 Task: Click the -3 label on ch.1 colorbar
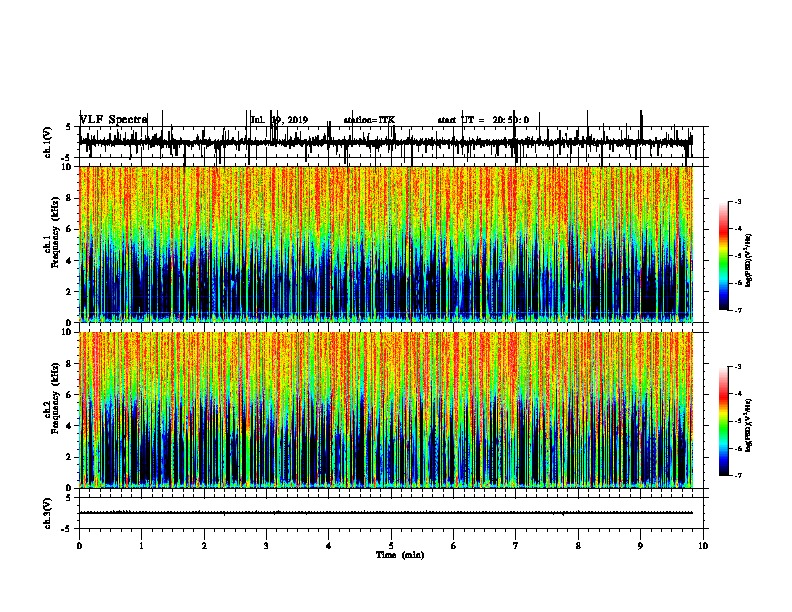pos(738,201)
